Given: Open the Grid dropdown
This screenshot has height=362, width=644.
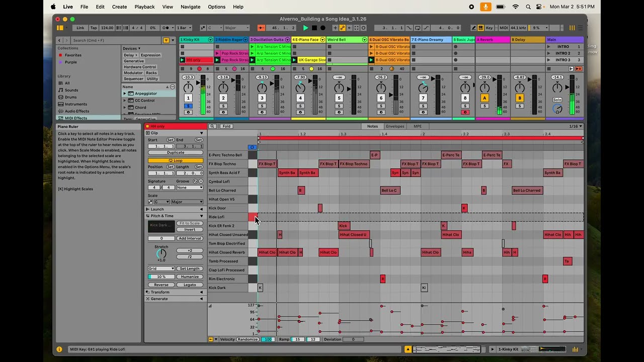Looking at the screenshot, I should [161, 268].
